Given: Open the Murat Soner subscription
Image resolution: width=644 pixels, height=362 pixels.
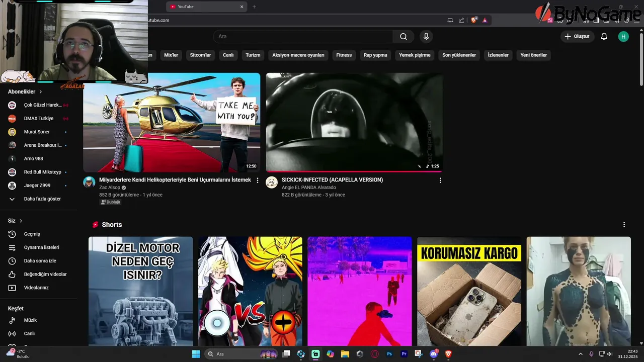Looking at the screenshot, I should 39,132.
